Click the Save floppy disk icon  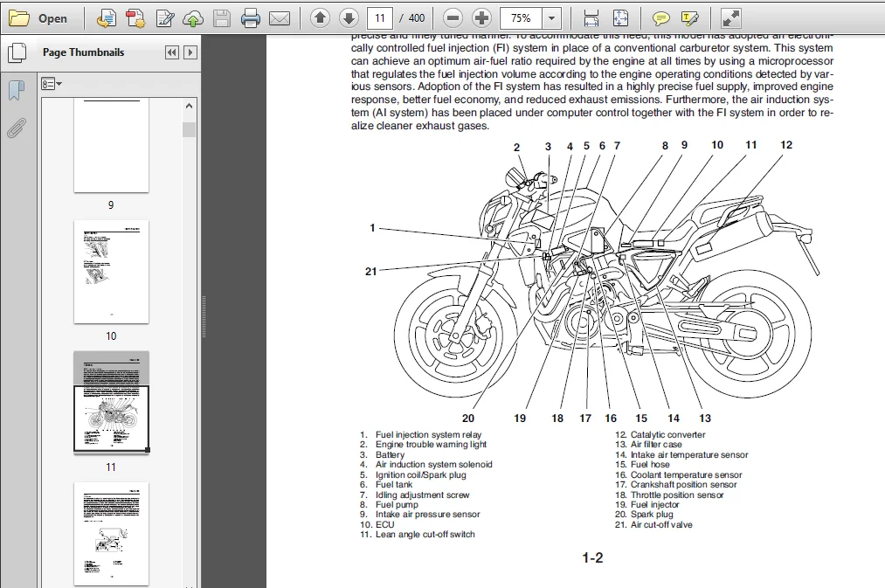tap(222, 18)
